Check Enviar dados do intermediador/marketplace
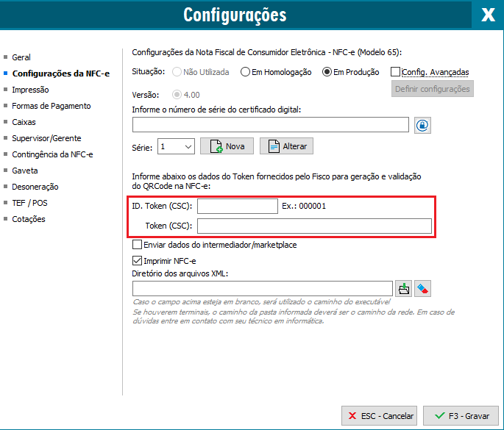The height and width of the screenshot is (430, 504). pyautogui.click(x=137, y=245)
